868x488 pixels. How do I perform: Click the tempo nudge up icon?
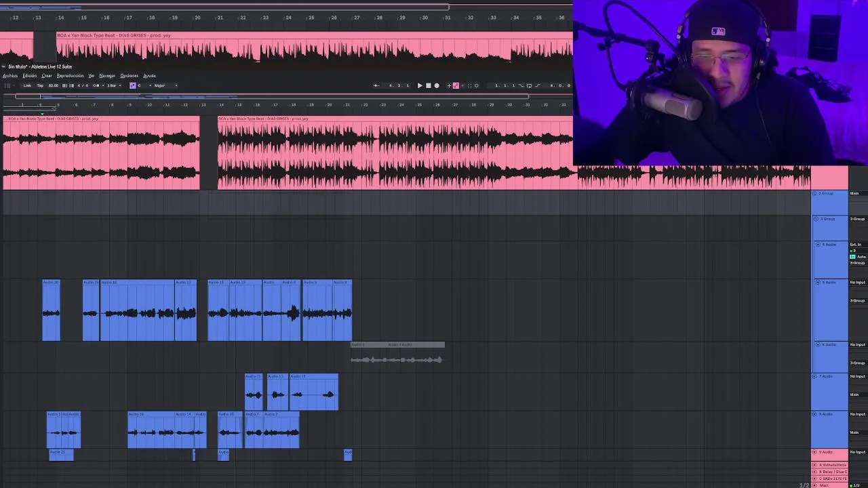point(71,85)
